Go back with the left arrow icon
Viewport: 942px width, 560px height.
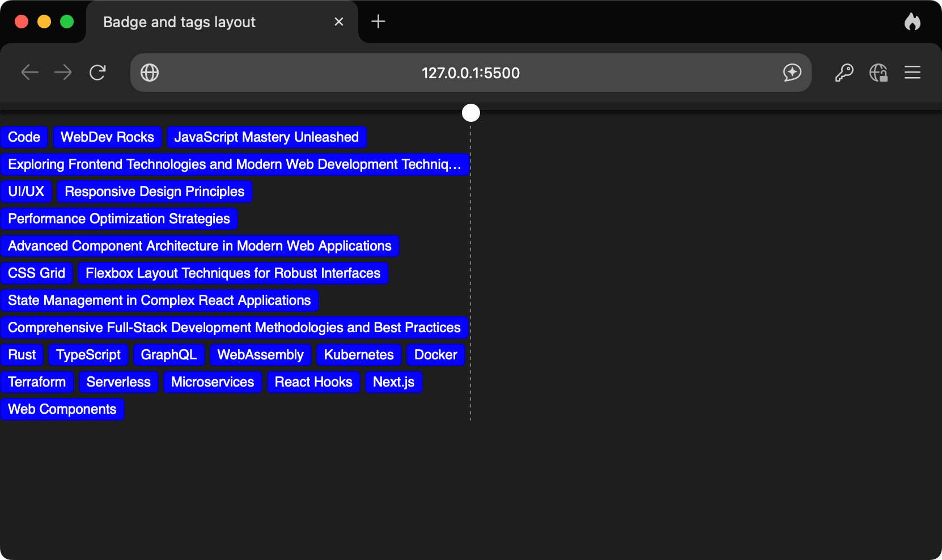(x=29, y=73)
